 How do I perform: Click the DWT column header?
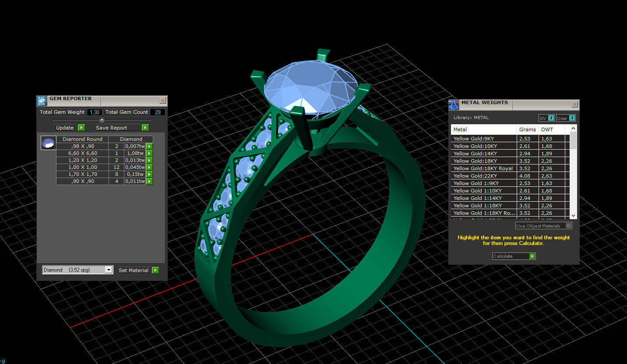click(x=552, y=129)
